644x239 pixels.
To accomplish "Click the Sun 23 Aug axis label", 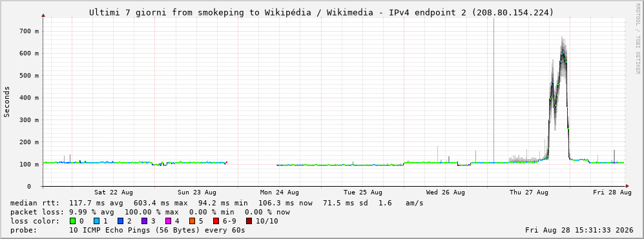I will coord(197,192).
